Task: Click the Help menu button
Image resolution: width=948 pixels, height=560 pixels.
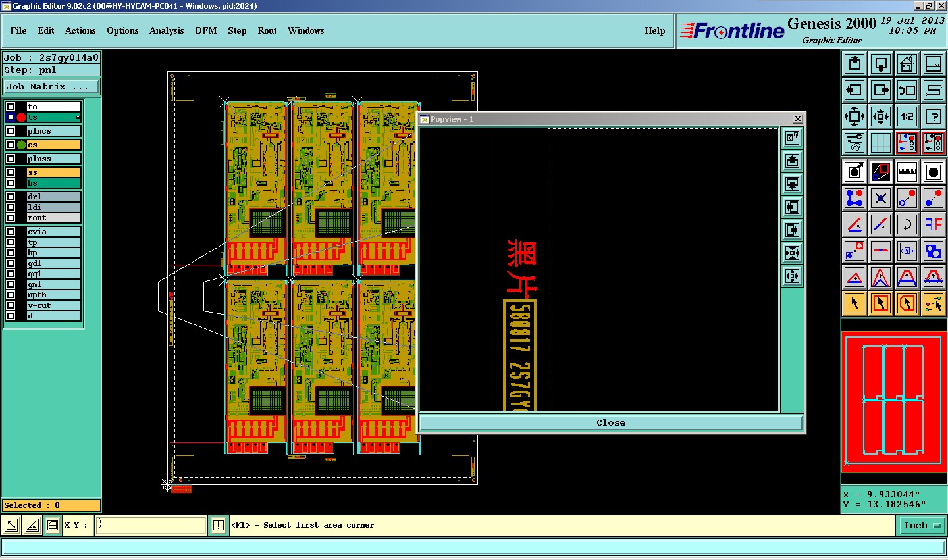Action: (654, 30)
